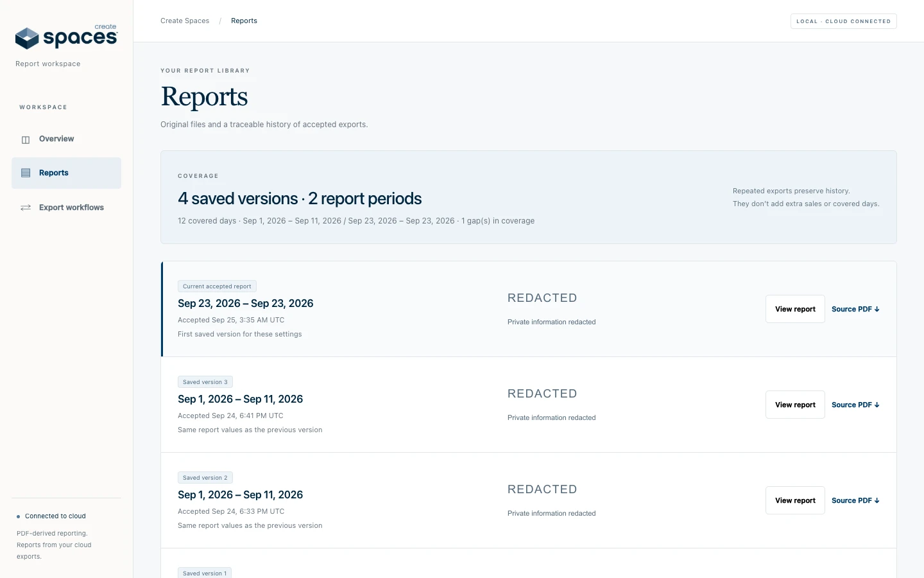Image resolution: width=924 pixels, height=578 pixels.
Task: Click the 12 covered days coverage line
Action: [356, 221]
